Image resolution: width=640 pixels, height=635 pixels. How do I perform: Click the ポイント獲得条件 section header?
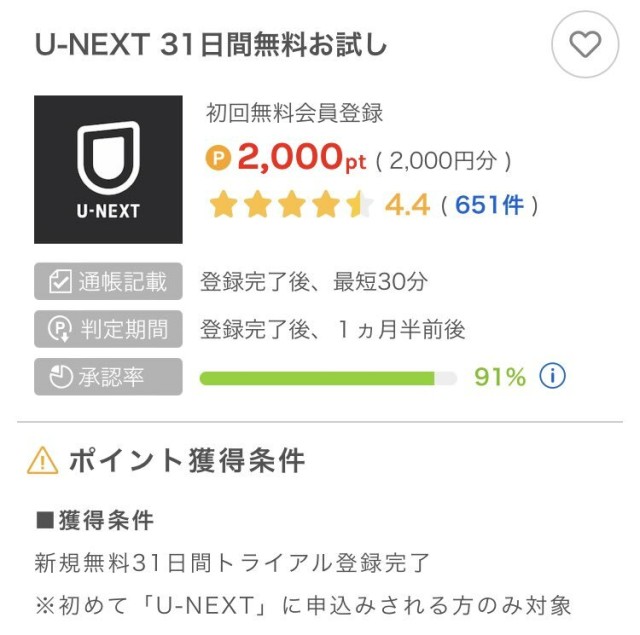[186, 460]
